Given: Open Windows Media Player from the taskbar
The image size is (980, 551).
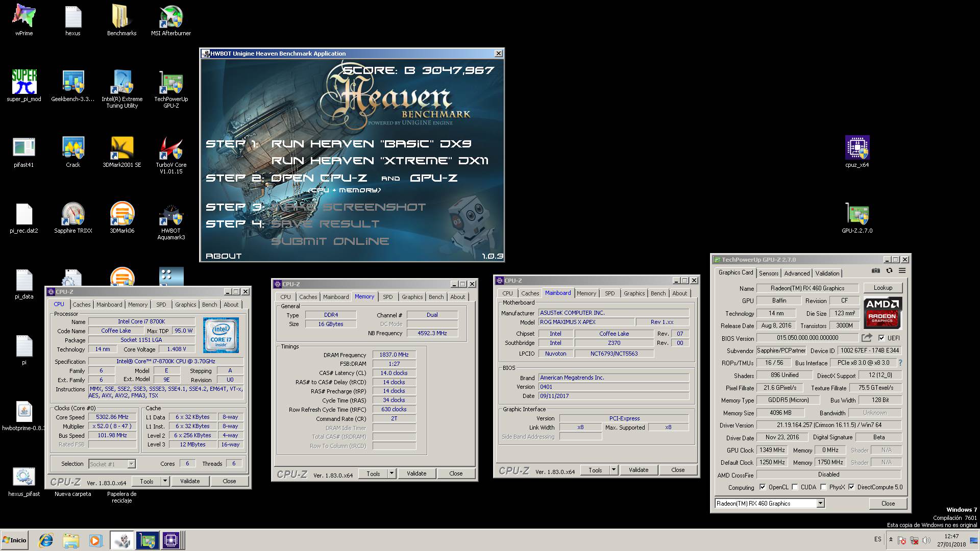Looking at the screenshot, I should [x=95, y=540].
